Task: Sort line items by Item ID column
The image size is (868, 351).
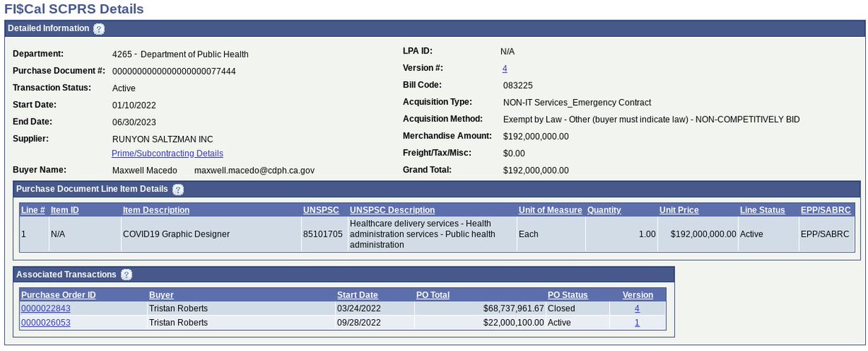Action: tap(64, 210)
